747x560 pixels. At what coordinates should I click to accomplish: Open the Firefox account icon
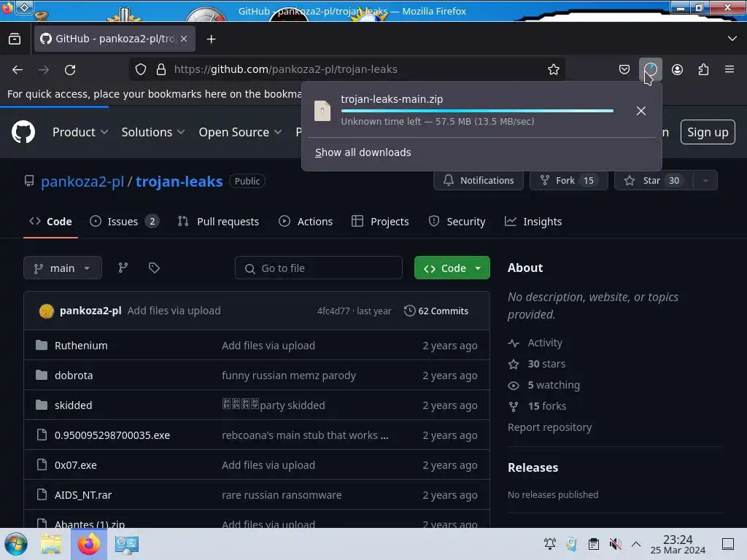[x=677, y=69]
